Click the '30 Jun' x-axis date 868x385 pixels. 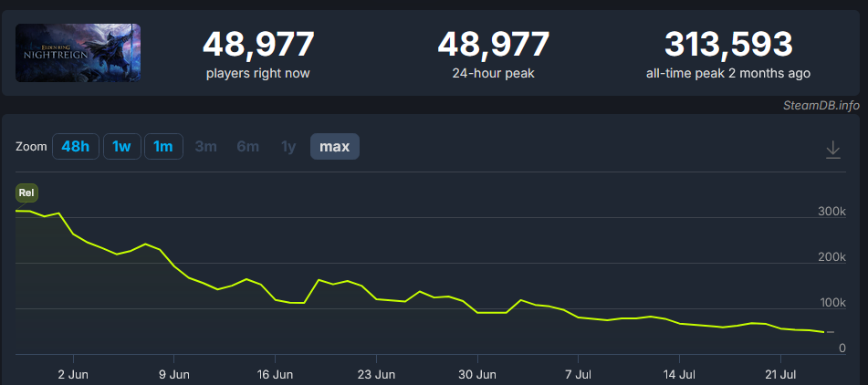point(477,374)
